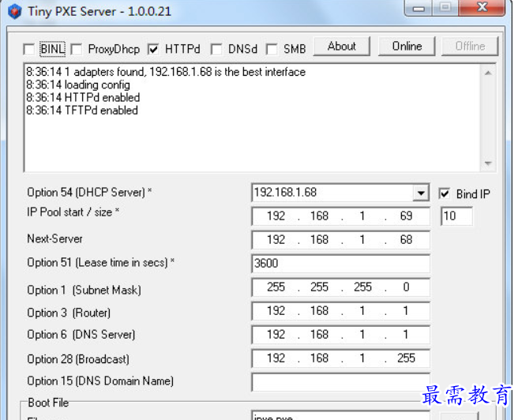This screenshot has width=518, height=420.
Task: Click the Option 6 DNS Server field
Action: point(340,335)
